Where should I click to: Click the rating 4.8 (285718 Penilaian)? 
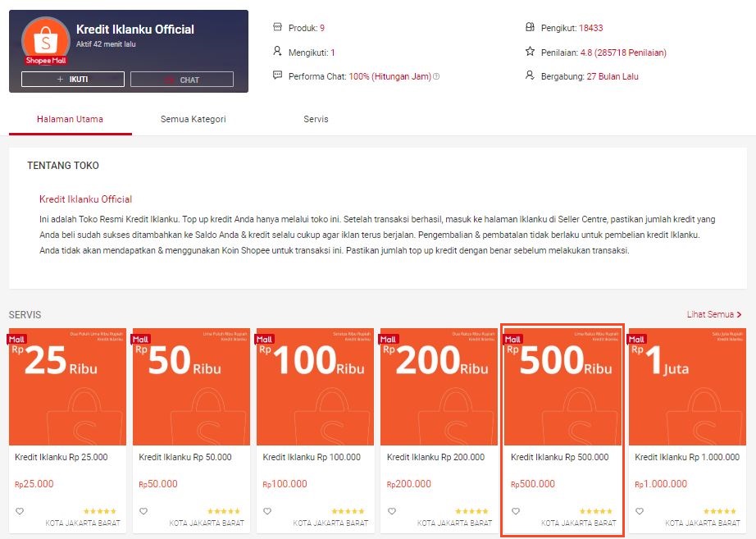[x=623, y=53]
